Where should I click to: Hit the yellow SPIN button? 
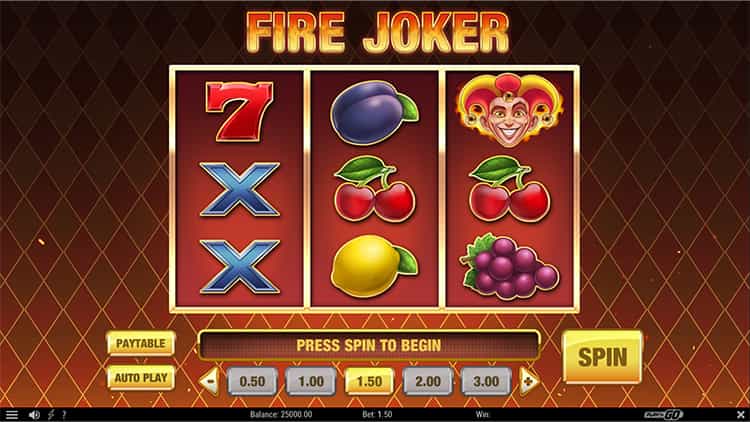pos(602,357)
